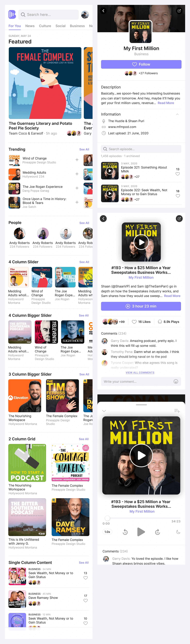Rewind 10 seconds in player

125,532
